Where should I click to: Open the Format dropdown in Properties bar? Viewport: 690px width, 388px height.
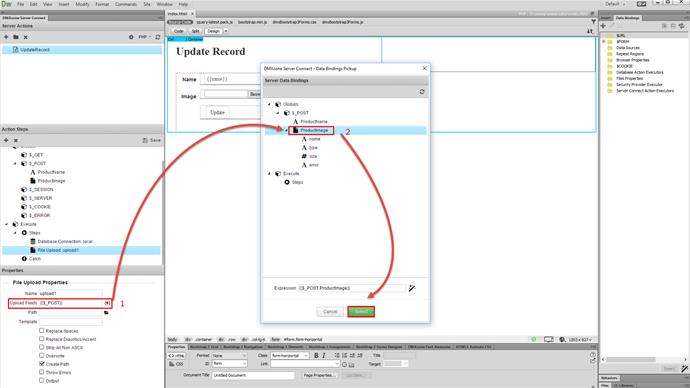pos(229,355)
